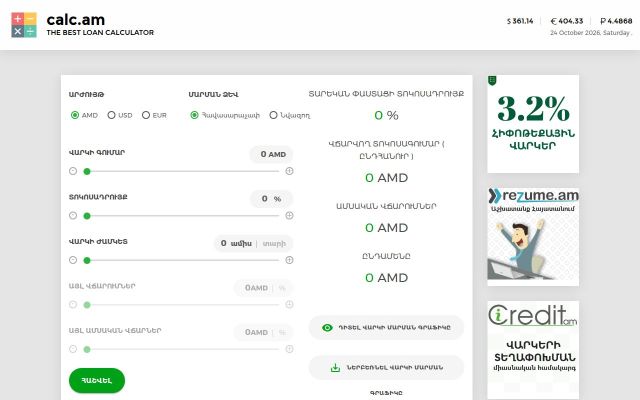Select EUR currency radio button
Screen dimensions: 640x400
[x=146, y=115]
